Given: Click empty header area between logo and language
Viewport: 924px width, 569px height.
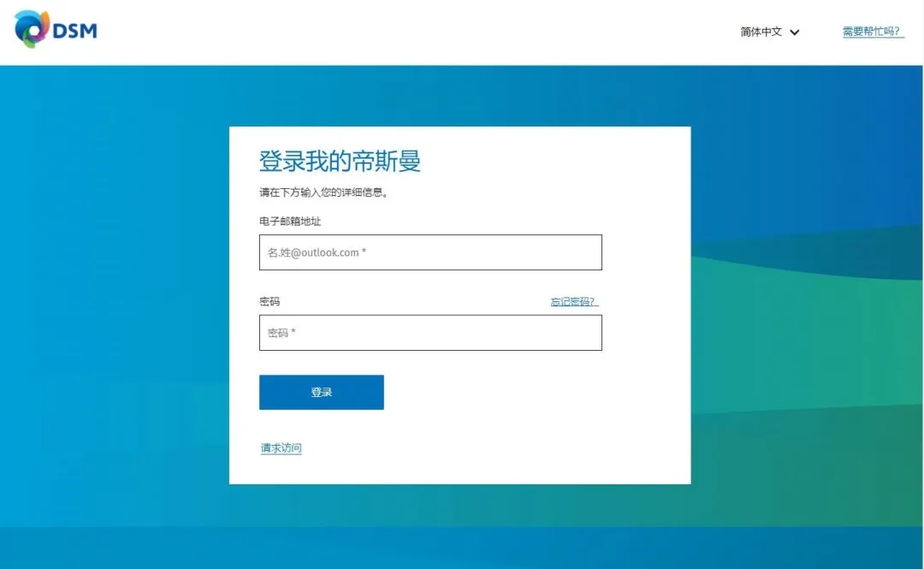Looking at the screenshot, I should (411, 32).
